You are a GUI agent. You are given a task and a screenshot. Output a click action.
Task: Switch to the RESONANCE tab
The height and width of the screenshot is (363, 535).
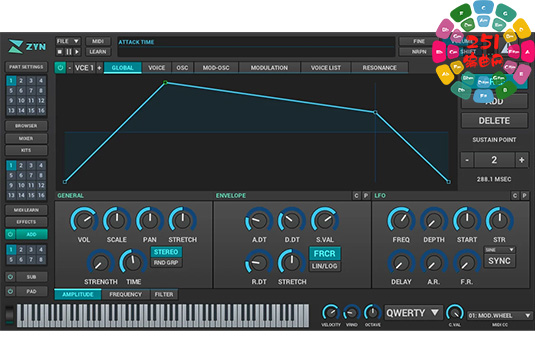(x=379, y=68)
